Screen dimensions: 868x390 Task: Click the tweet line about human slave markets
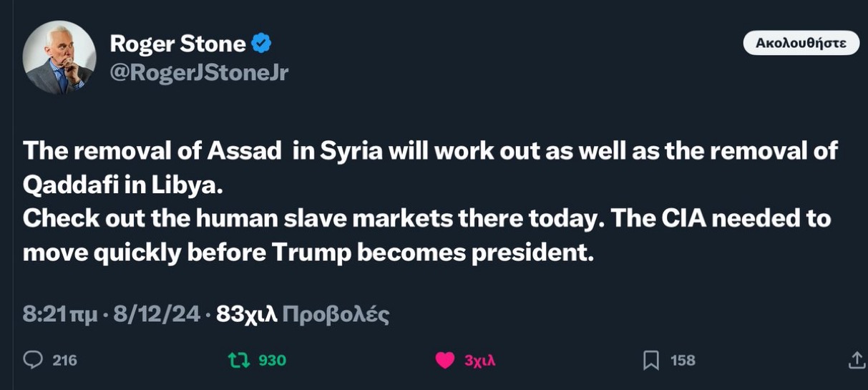[426, 218]
